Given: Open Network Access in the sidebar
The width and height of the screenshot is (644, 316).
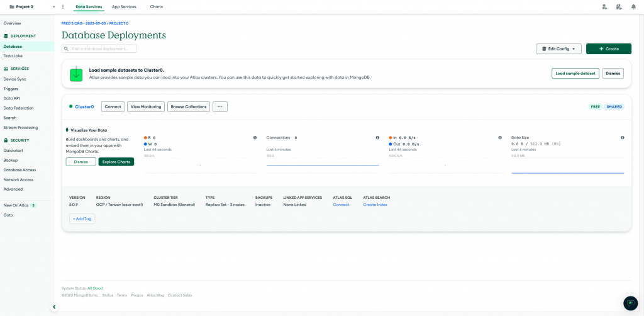Looking at the screenshot, I should [x=18, y=179].
